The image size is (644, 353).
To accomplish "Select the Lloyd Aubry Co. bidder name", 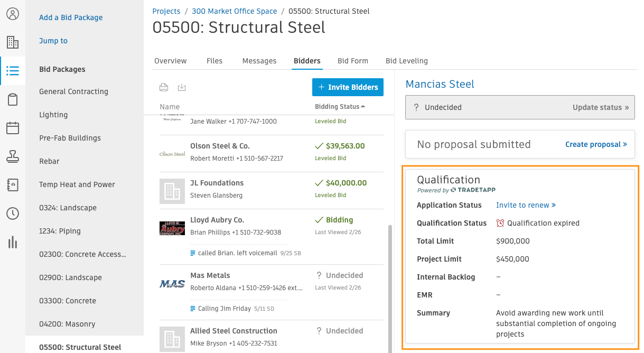I will coord(217,220).
